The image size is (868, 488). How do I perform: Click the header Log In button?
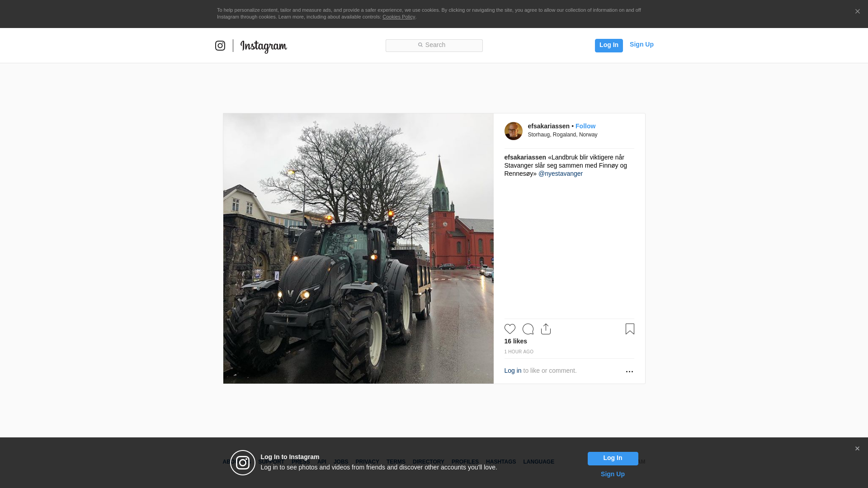(609, 45)
